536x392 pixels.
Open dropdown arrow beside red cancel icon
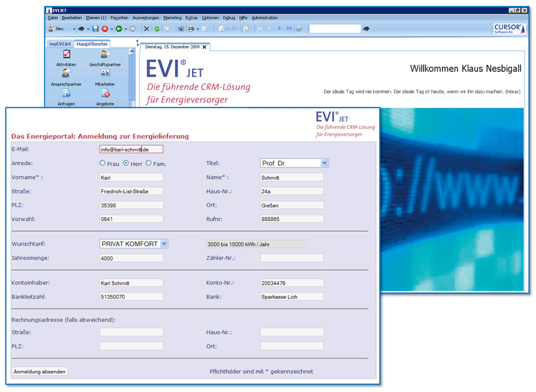[x=111, y=29]
